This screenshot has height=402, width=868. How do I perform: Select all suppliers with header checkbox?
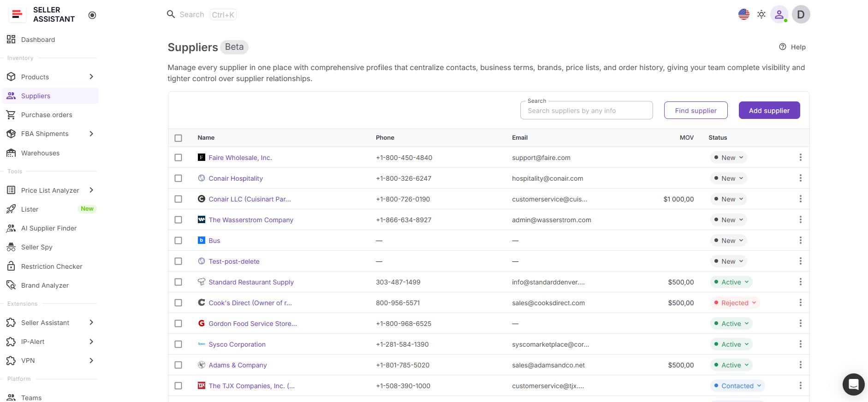point(178,138)
